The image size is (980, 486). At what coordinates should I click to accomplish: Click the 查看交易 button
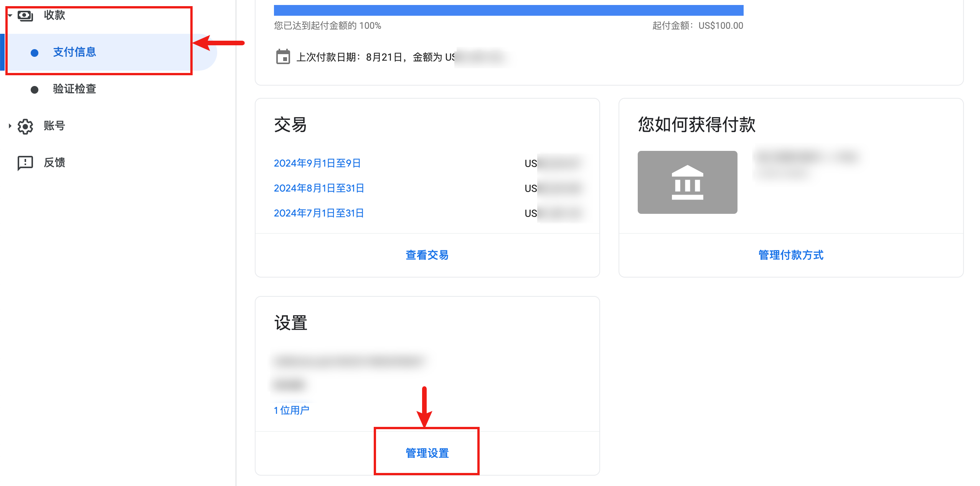click(x=427, y=255)
